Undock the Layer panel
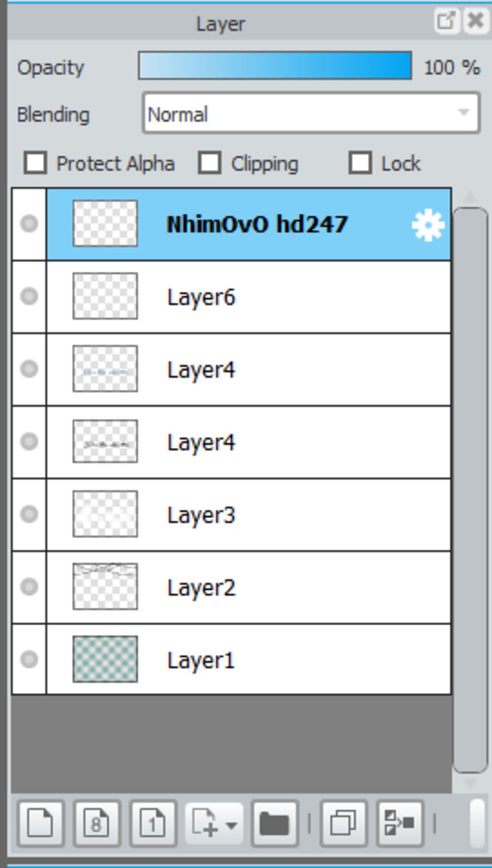Screen dimensions: 492x868 point(446,21)
